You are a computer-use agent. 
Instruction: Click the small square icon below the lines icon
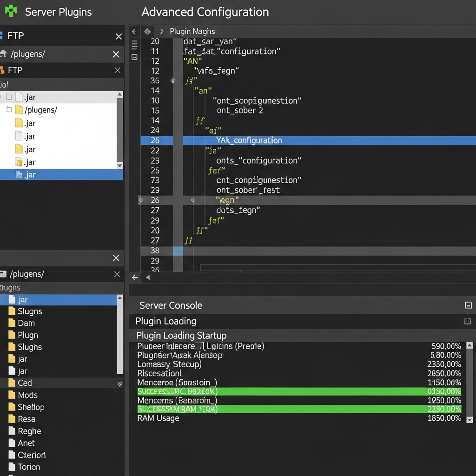pyautogui.click(x=134, y=57)
